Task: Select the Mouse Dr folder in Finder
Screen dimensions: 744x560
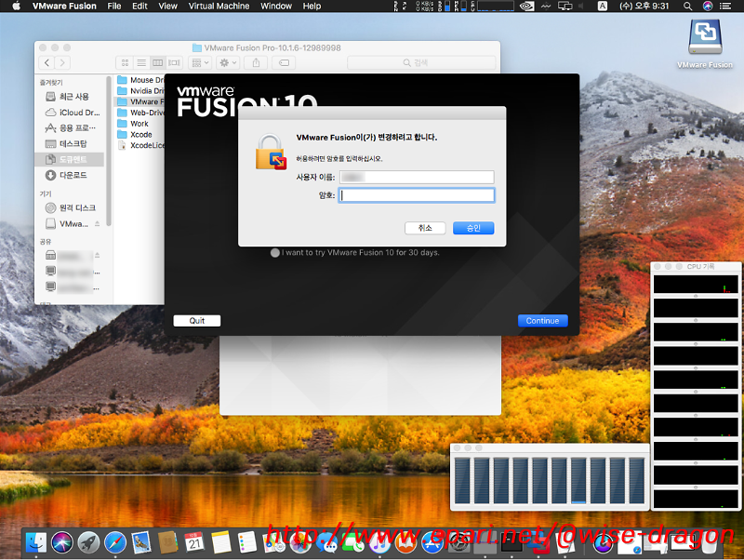Action: click(140, 80)
